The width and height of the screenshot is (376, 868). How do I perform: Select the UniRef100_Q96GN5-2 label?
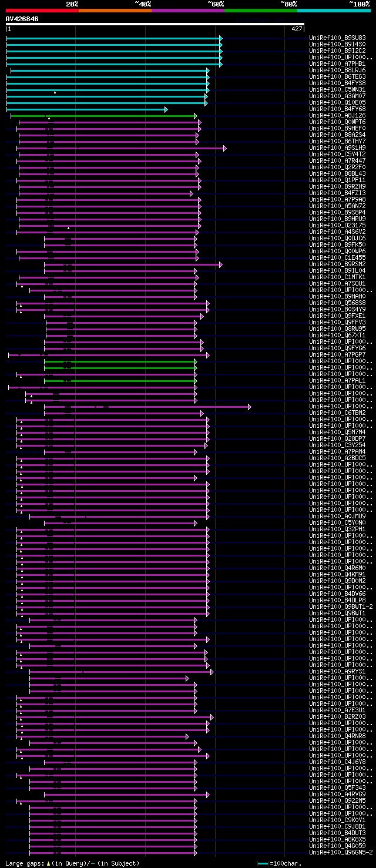pyautogui.click(x=341, y=853)
